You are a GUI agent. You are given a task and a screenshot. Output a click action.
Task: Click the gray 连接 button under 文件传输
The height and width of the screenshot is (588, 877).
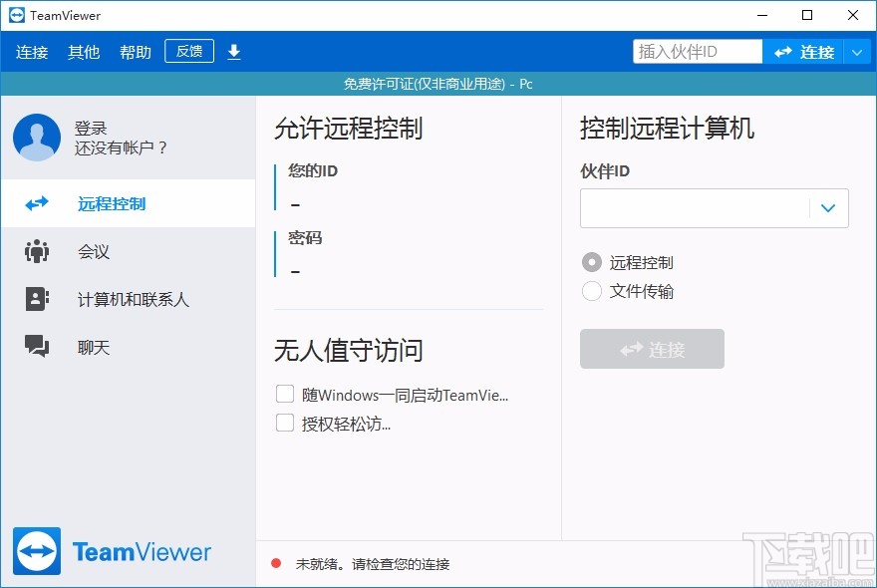(x=652, y=349)
